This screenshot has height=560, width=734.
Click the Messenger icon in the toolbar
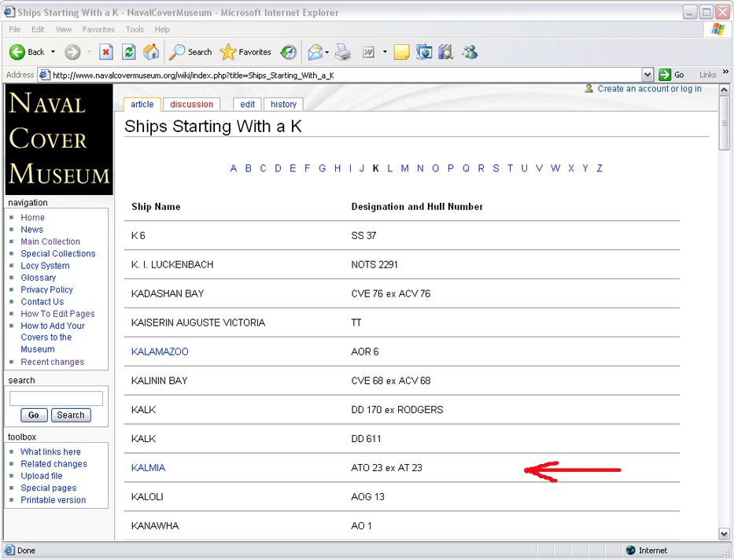(470, 52)
